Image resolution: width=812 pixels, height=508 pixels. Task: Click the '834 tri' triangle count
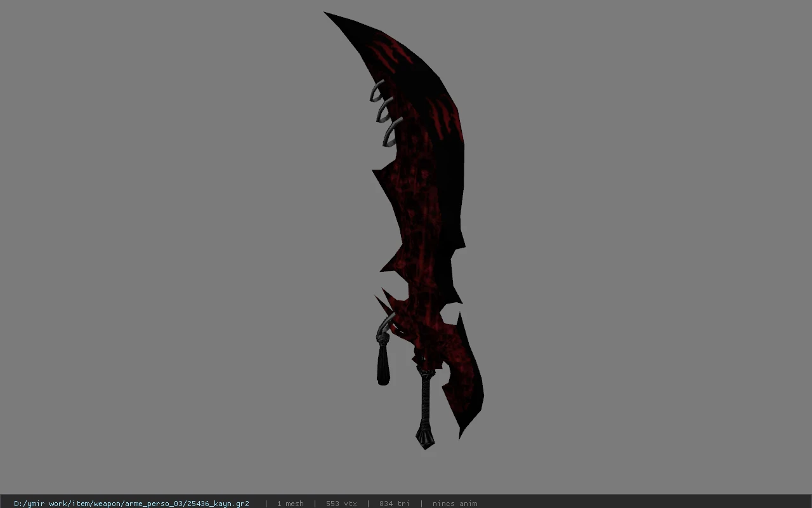394,504
